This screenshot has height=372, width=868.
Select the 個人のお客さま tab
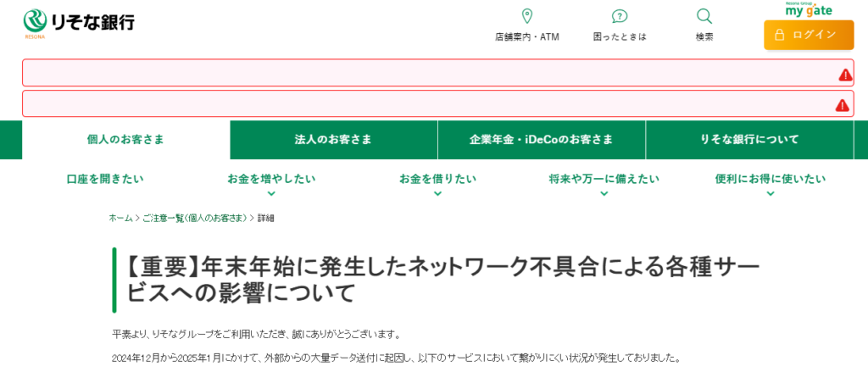tap(125, 140)
